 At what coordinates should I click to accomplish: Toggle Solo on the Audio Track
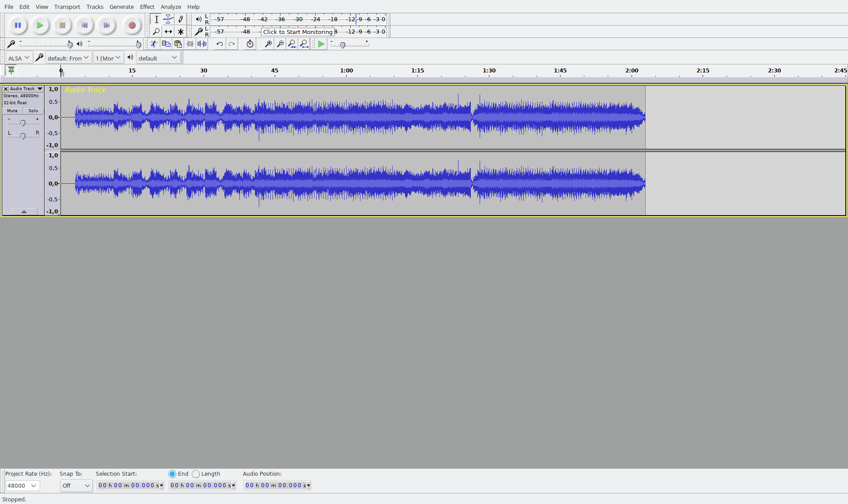(33, 111)
